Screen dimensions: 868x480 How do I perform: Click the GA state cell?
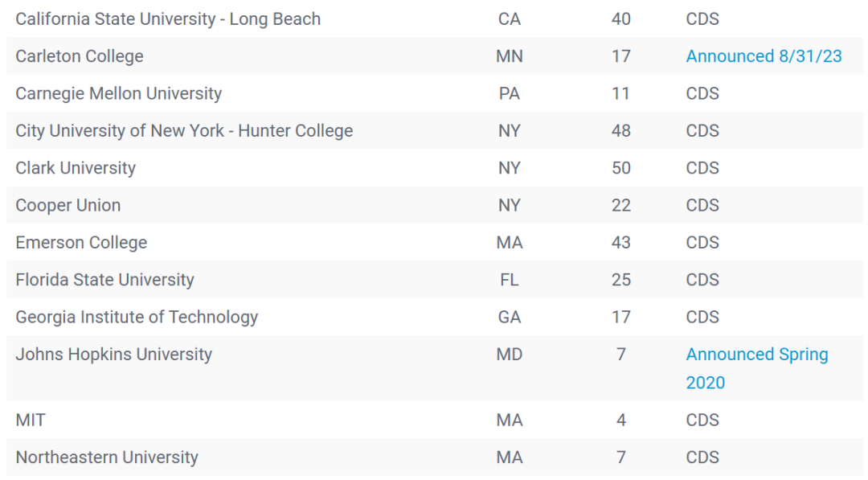(x=509, y=318)
